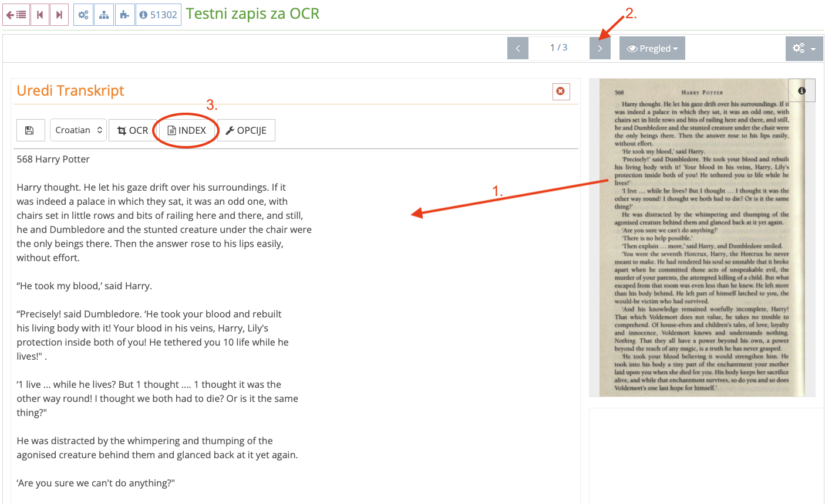Return to the record list
The width and height of the screenshot is (825, 504).
(16, 14)
